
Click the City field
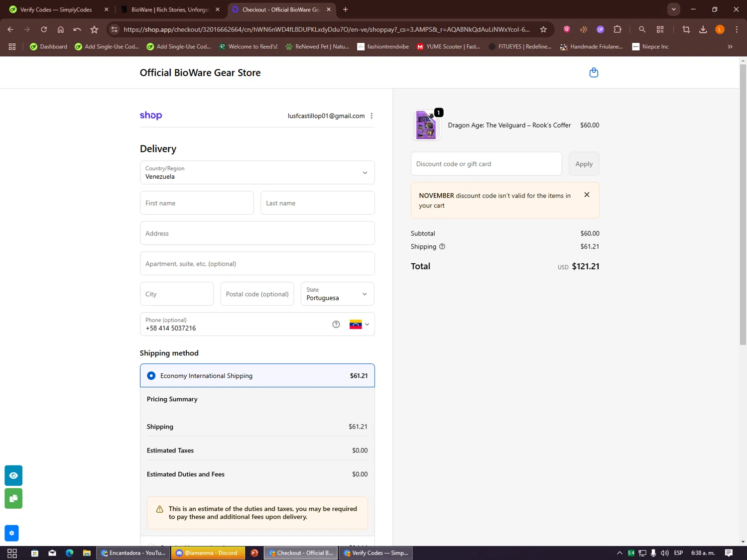177,294
